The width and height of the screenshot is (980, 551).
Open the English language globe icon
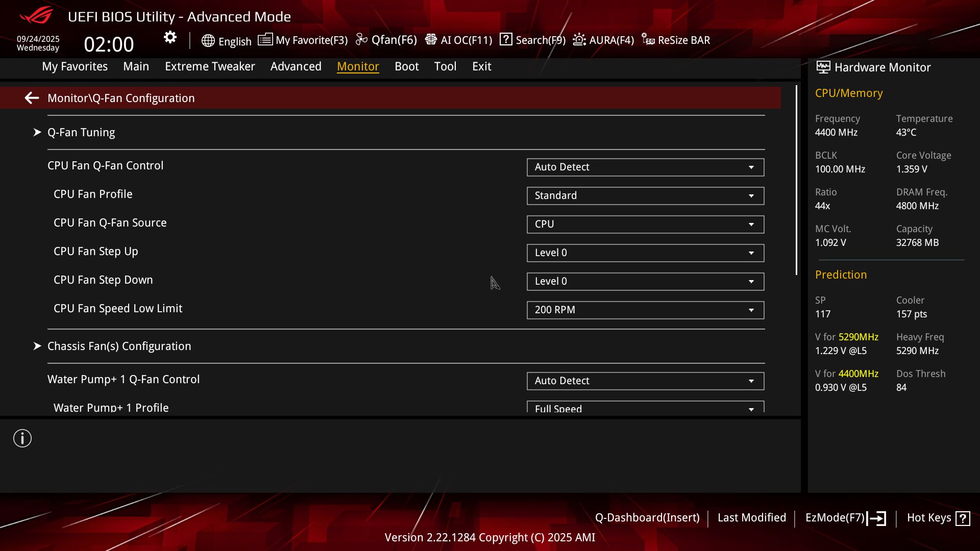(208, 41)
